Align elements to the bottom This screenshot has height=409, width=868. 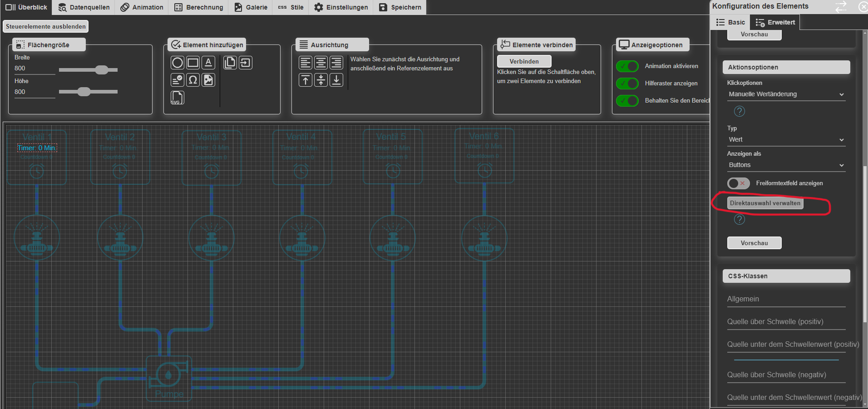click(x=336, y=80)
